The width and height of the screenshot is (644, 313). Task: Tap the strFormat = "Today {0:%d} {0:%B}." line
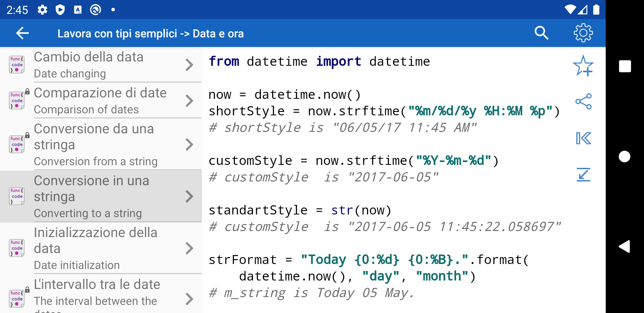pyautogui.click(x=369, y=260)
